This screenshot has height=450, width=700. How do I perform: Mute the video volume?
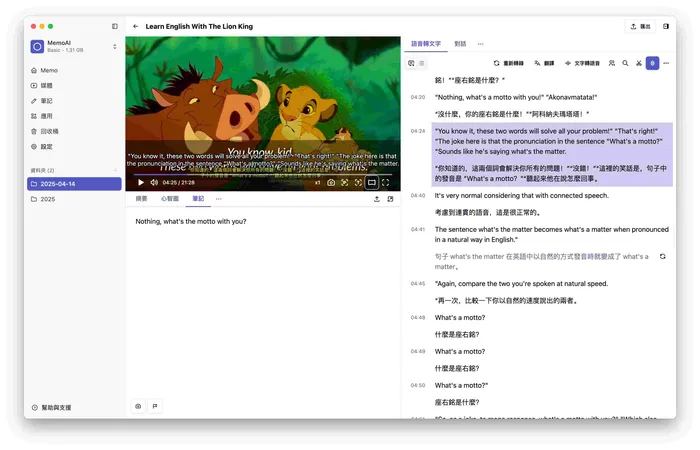(x=154, y=183)
